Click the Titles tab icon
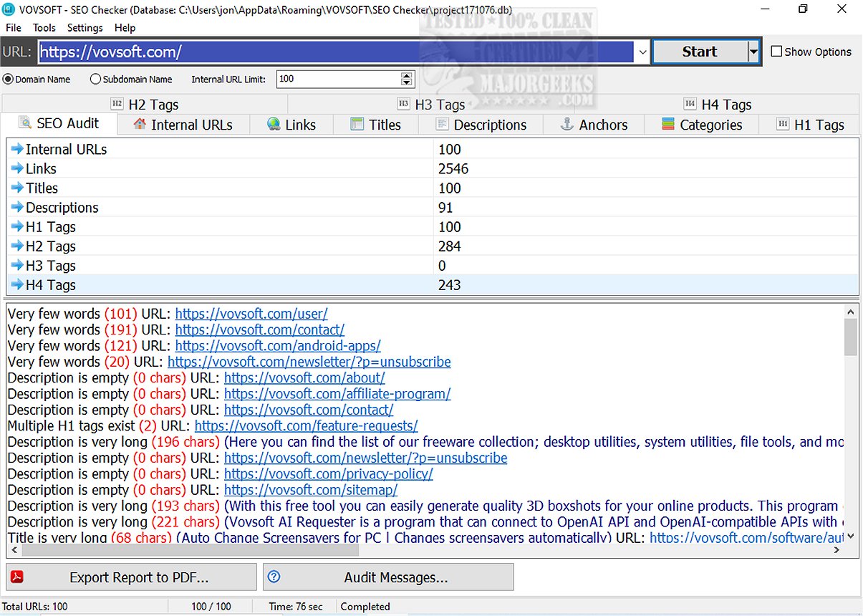The width and height of the screenshot is (863, 616). pyautogui.click(x=357, y=124)
